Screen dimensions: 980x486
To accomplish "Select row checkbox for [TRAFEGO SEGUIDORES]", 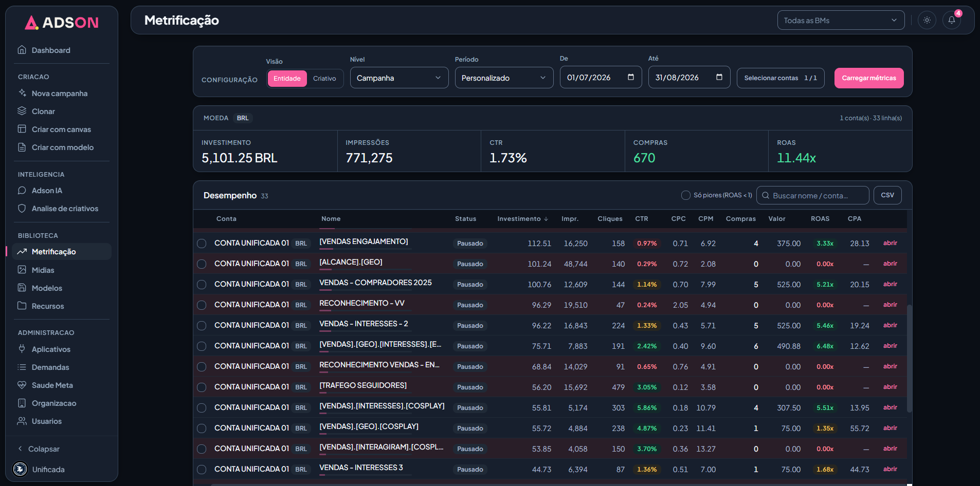I will pyautogui.click(x=202, y=387).
